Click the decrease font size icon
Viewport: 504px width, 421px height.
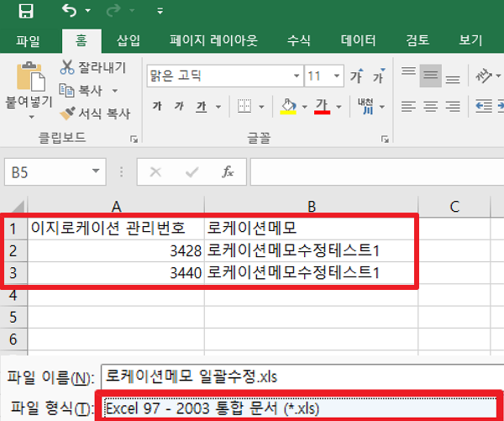point(378,76)
